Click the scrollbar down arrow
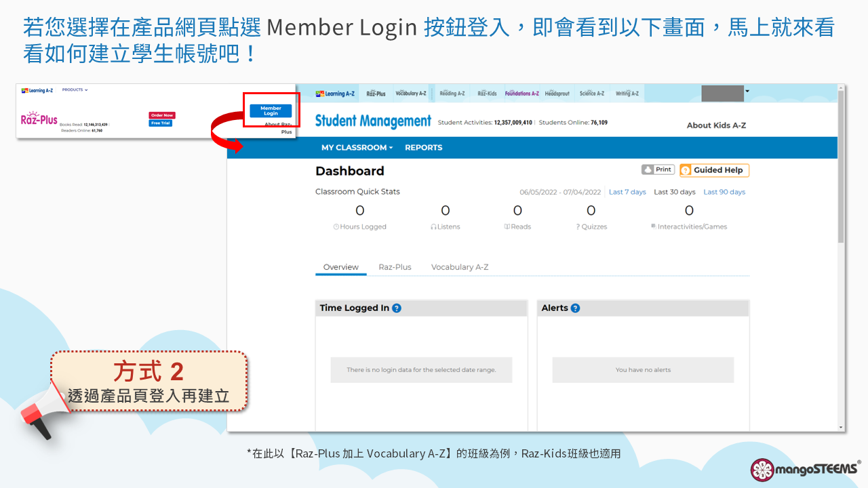Screen dimensions: 868x488 (842, 428)
